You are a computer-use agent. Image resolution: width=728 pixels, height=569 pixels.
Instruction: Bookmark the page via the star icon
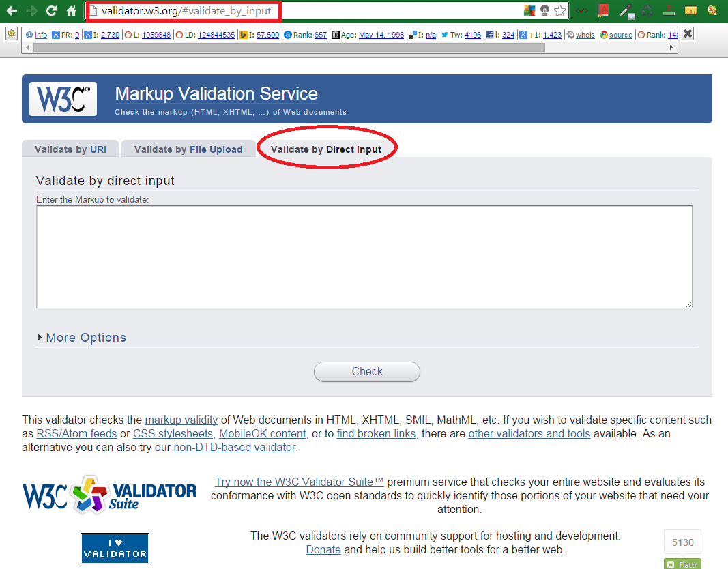click(559, 10)
